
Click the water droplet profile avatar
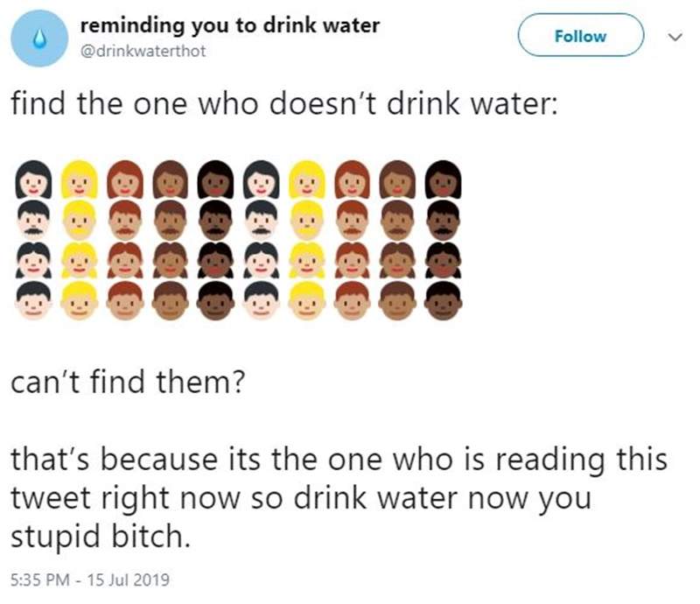pos(37,39)
